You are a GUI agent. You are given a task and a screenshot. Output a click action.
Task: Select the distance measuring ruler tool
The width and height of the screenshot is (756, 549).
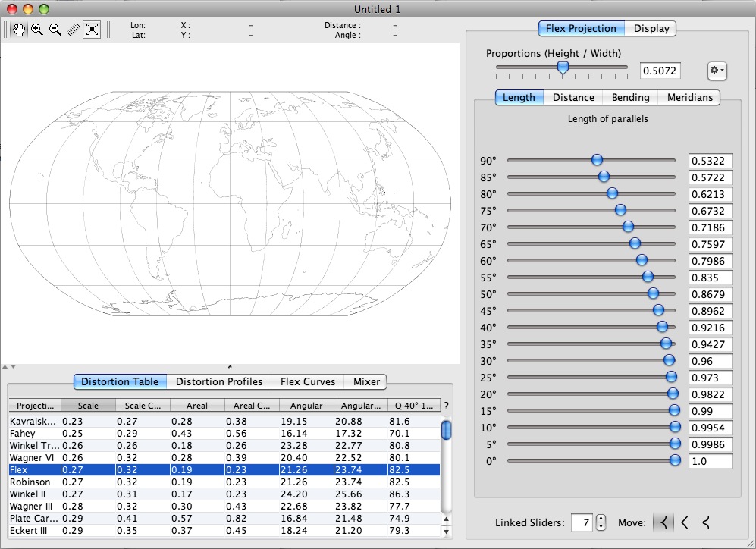coord(74,30)
